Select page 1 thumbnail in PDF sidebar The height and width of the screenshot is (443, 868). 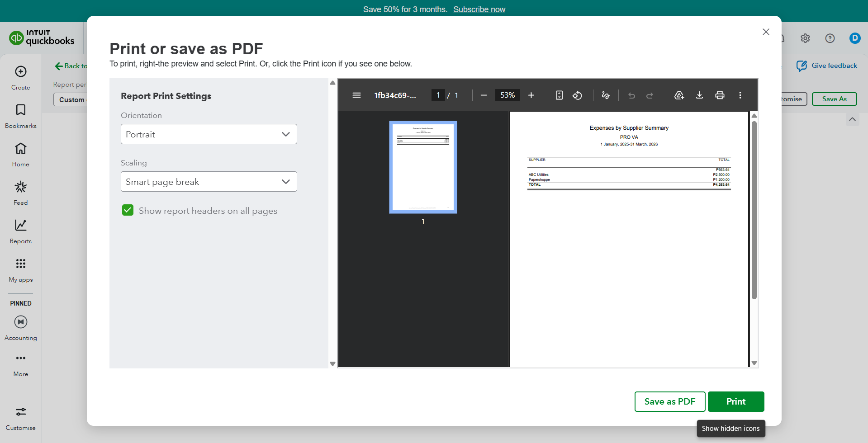click(423, 167)
